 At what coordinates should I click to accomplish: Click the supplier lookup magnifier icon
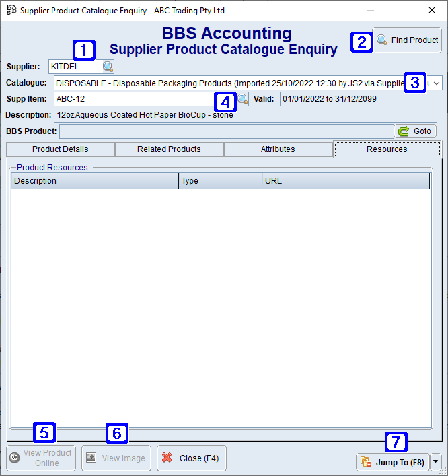click(108, 67)
